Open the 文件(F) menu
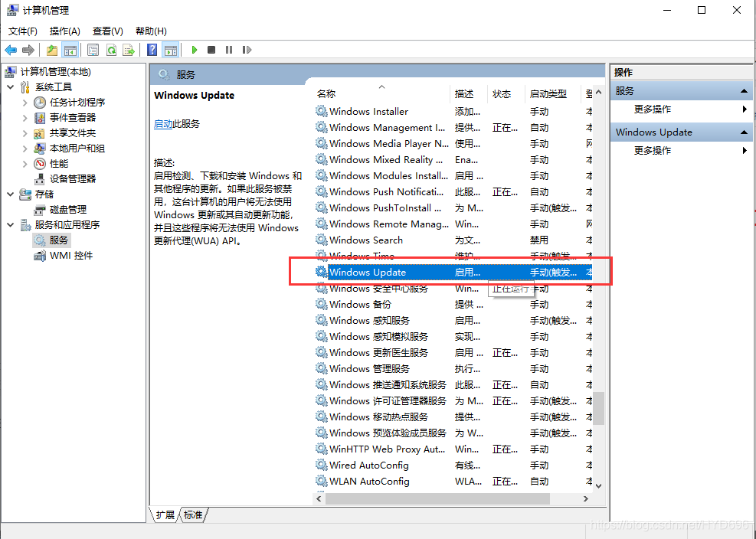Screen dimensions: 756x539 pyautogui.click(x=23, y=31)
